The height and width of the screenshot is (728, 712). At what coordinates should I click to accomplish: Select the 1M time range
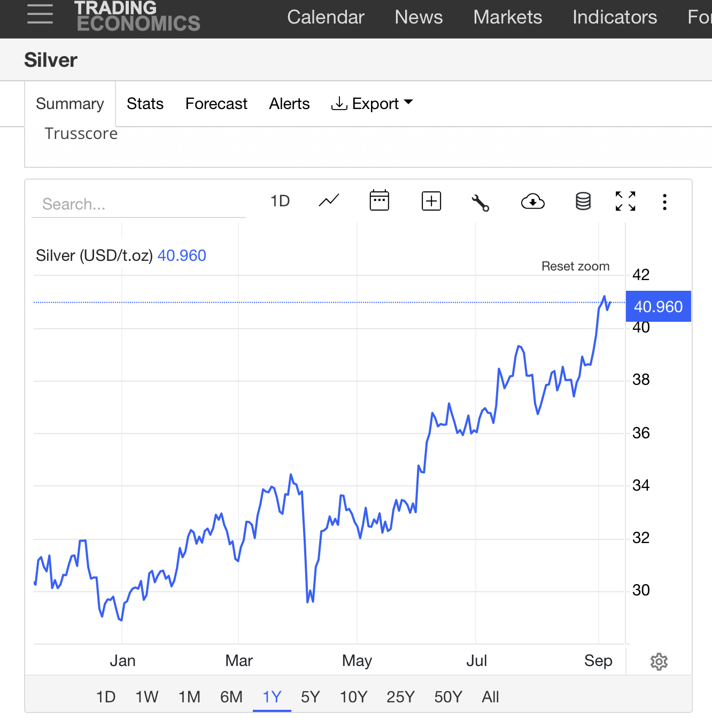189,697
